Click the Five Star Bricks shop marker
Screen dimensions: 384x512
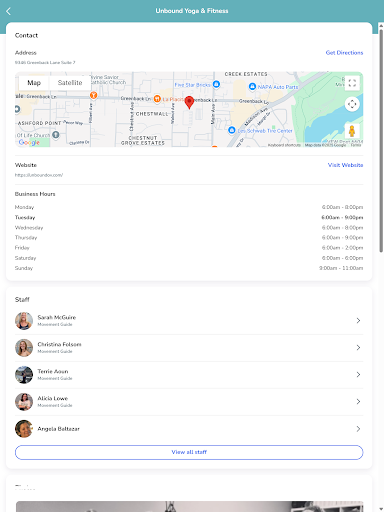click(x=216, y=84)
